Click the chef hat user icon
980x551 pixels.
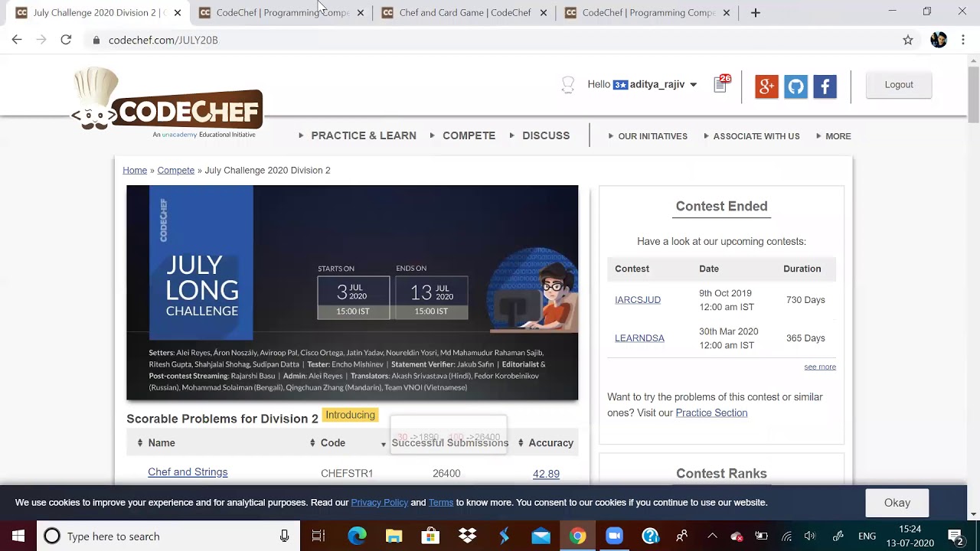click(568, 85)
